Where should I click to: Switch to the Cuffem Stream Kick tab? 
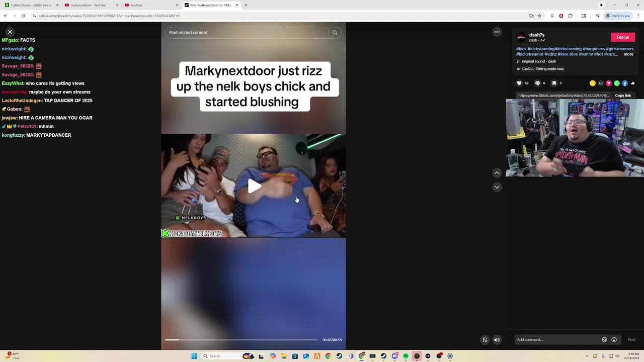pyautogui.click(x=31, y=5)
